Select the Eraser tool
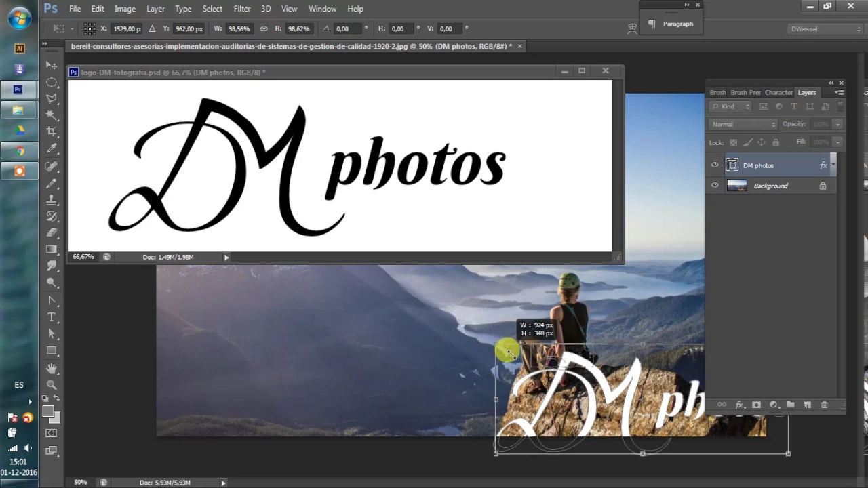This screenshot has height=488, width=868. 52,233
